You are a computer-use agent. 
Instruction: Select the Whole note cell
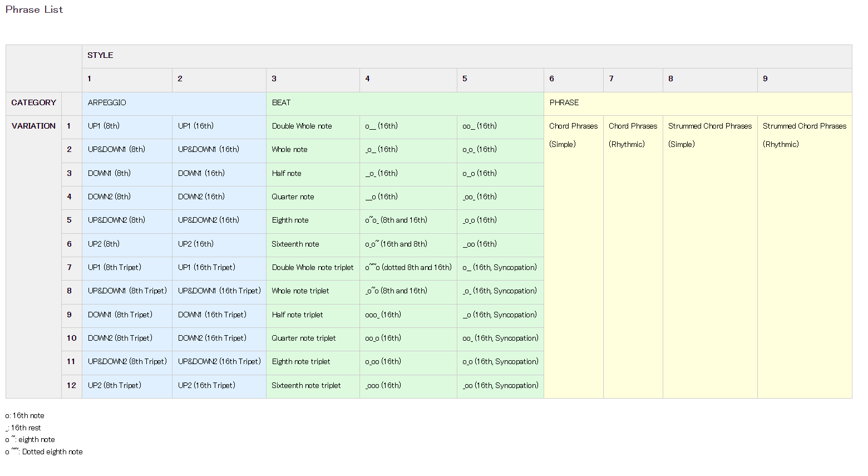[x=313, y=150]
